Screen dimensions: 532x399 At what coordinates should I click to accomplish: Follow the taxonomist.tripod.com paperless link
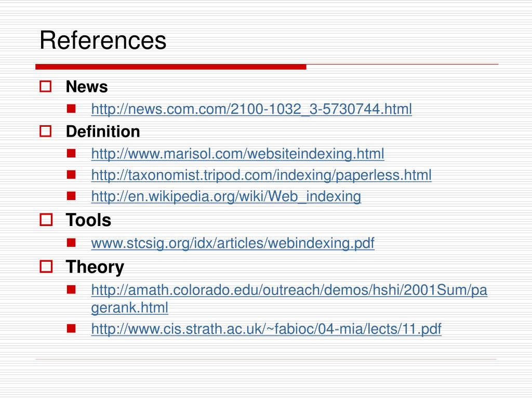261,176
